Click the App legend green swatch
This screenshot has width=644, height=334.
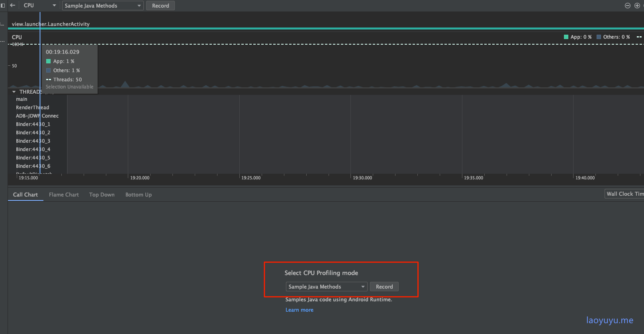click(566, 37)
